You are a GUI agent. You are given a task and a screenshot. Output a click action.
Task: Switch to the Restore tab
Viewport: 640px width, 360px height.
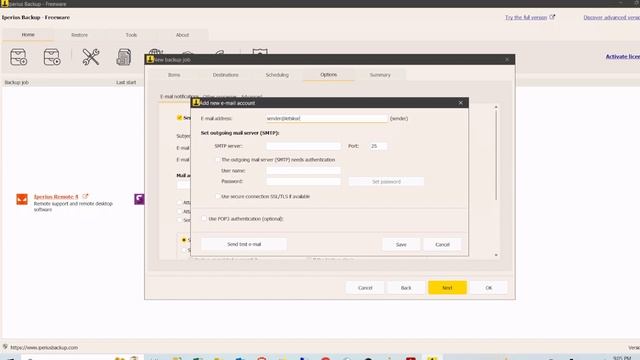pyautogui.click(x=79, y=35)
